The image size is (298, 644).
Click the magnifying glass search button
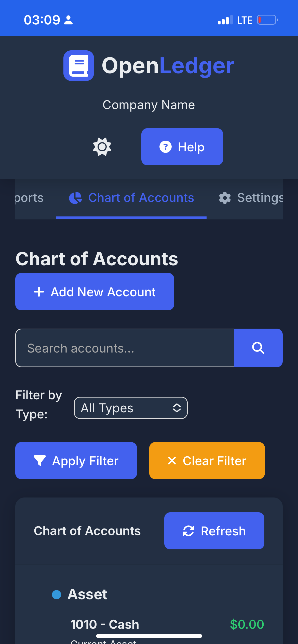(258, 348)
